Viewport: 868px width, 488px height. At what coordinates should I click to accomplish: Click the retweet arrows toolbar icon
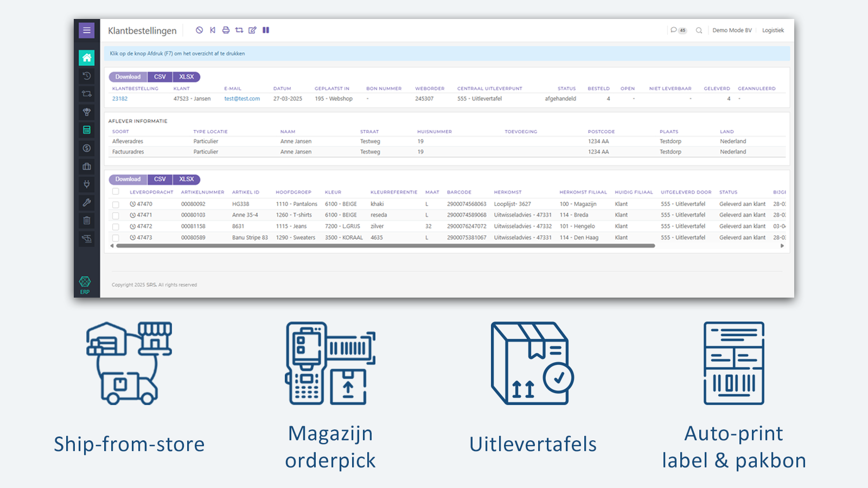[239, 30]
